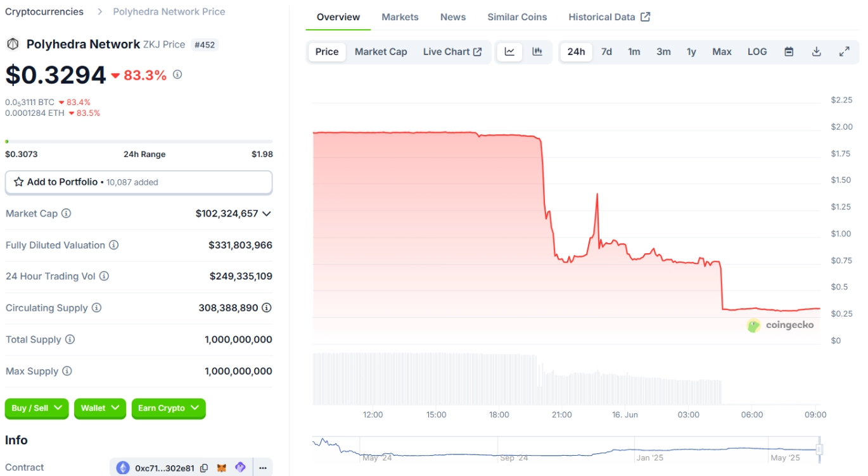
Task: Open the calendar date range picker
Action: [789, 52]
